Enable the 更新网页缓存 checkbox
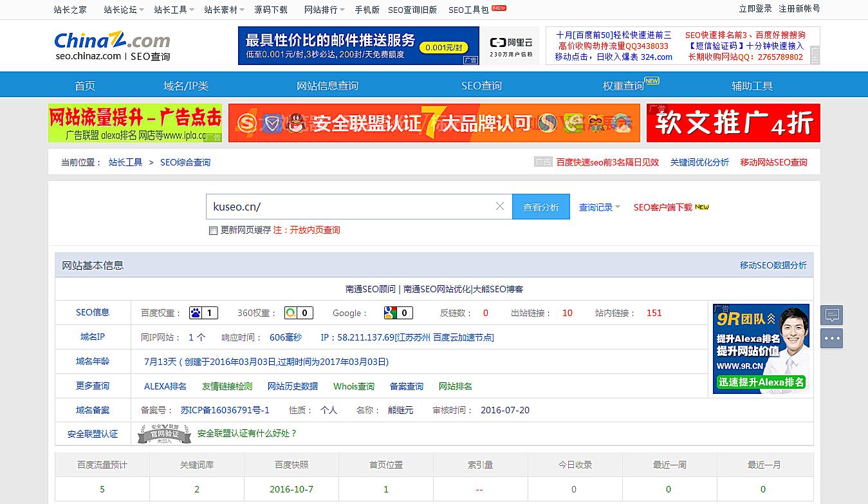 [x=212, y=230]
